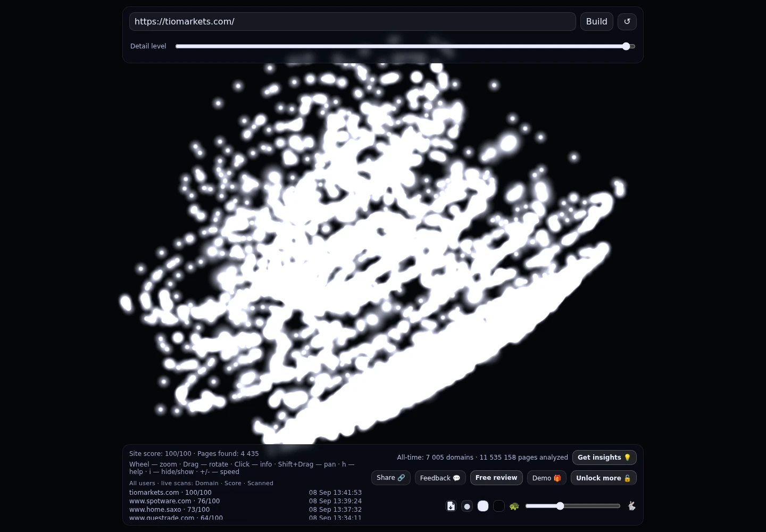The image size is (766, 532).
Task: Launch the Demo button
Action: 547,478
